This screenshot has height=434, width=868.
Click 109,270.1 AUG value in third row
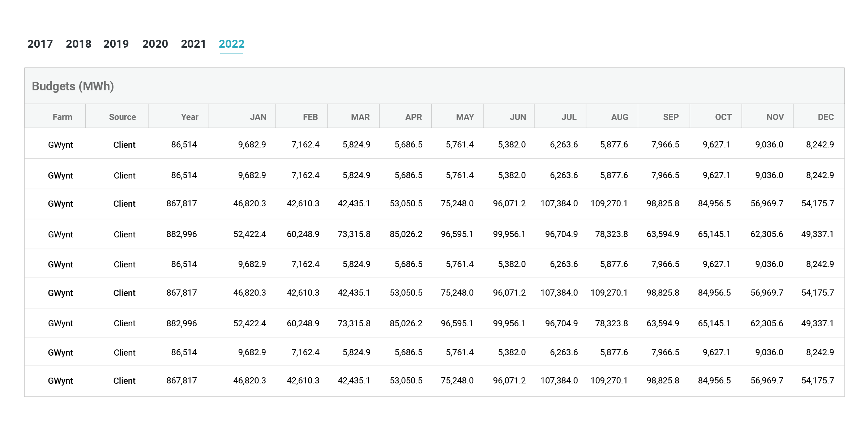[609, 203]
